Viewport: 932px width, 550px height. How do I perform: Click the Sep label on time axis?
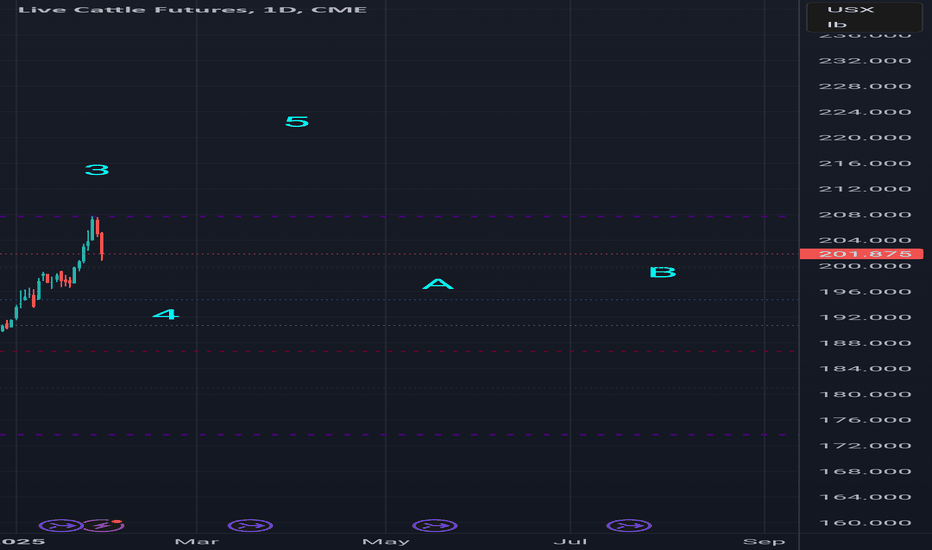coord(764,542)
